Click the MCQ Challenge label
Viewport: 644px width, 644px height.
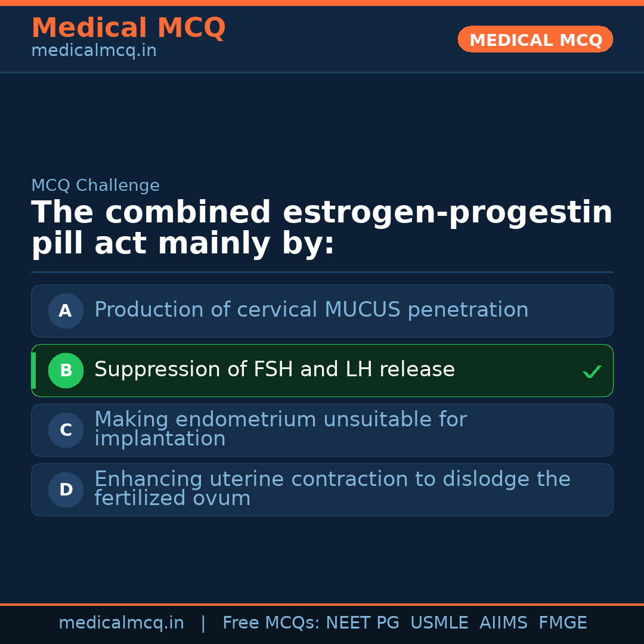95,186
